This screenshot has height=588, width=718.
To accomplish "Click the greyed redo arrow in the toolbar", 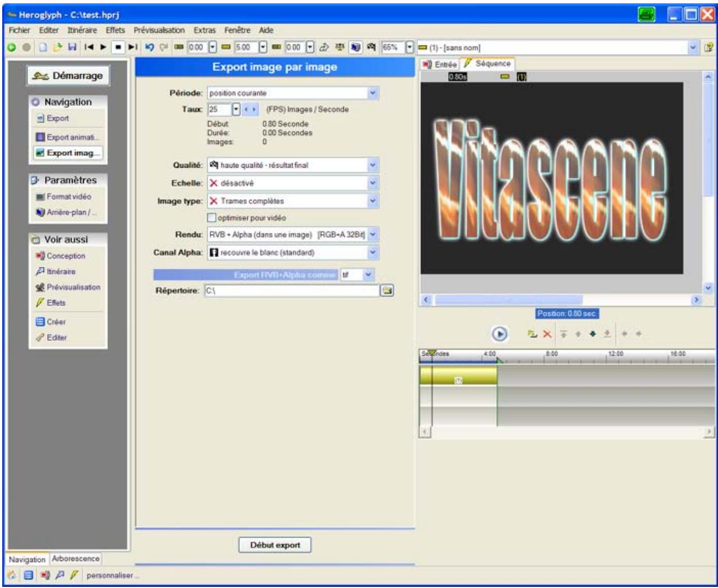I will point(164,48).
